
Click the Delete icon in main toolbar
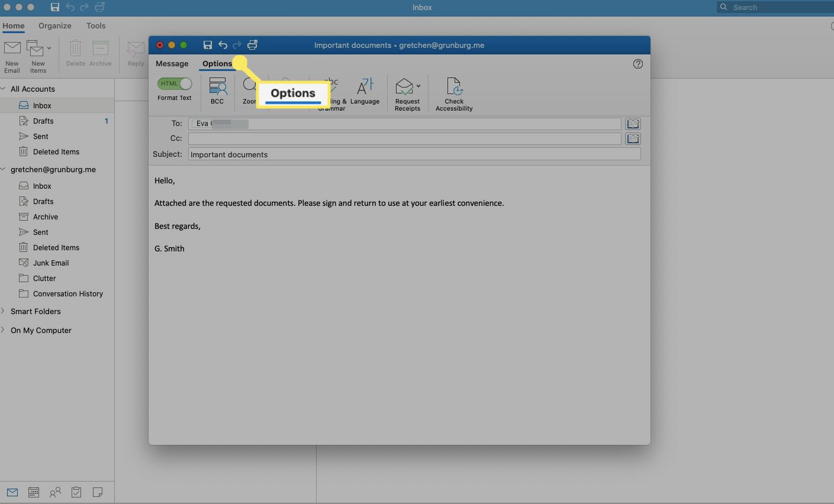tap(75, 49)
